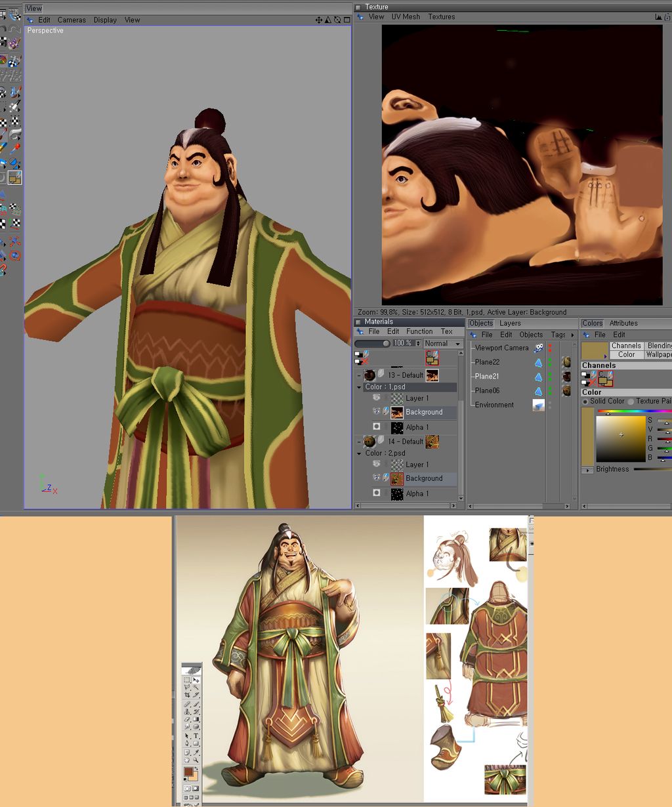The image size is (672, 807).
Task: Open Textures menu in the Texture panel
Action: click(442, 16)
